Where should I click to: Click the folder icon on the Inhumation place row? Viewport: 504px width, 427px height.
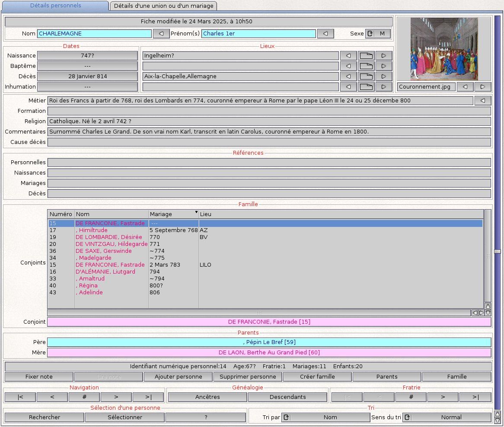click(x=366, y=87)
